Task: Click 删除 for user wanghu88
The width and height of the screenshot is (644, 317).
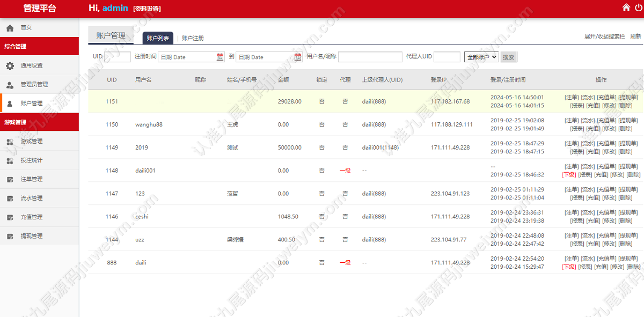Action: pyautogui.click(x=625, y=129)
